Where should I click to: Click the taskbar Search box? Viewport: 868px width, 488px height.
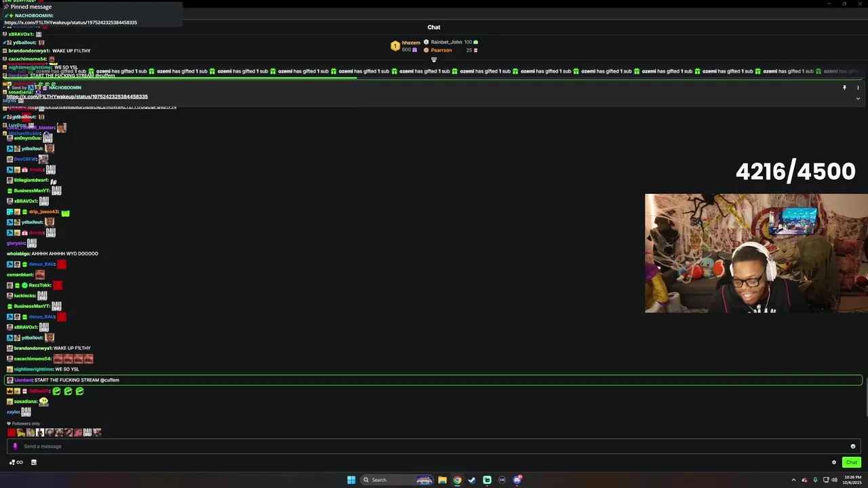(398, 480)
